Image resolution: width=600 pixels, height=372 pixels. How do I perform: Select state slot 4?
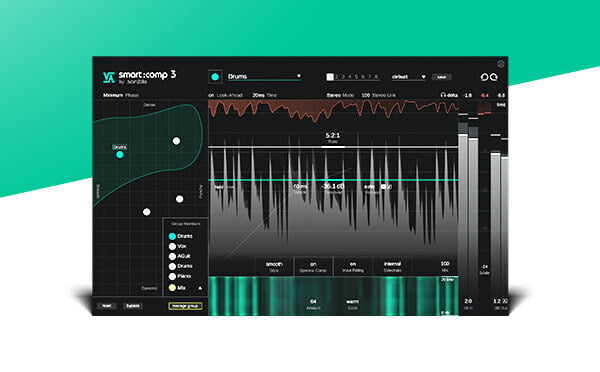pyautogui.click(x=350, y=77)
